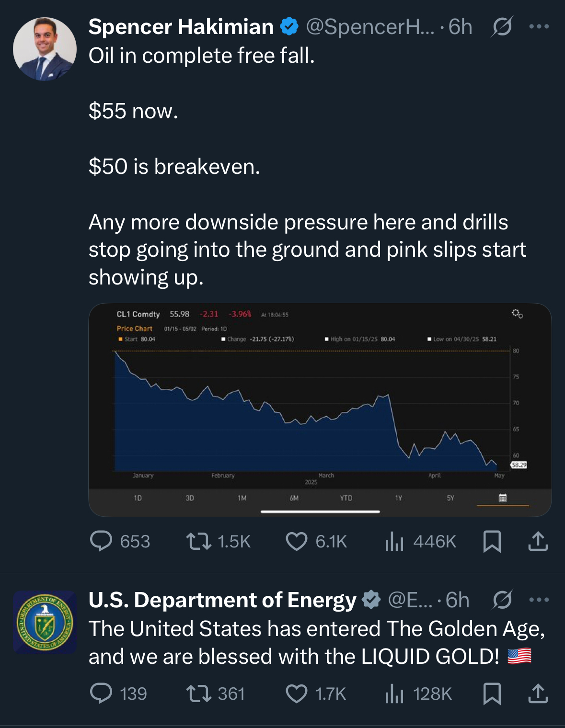Bookmark the Department of Energy tweet

point(492,694)
